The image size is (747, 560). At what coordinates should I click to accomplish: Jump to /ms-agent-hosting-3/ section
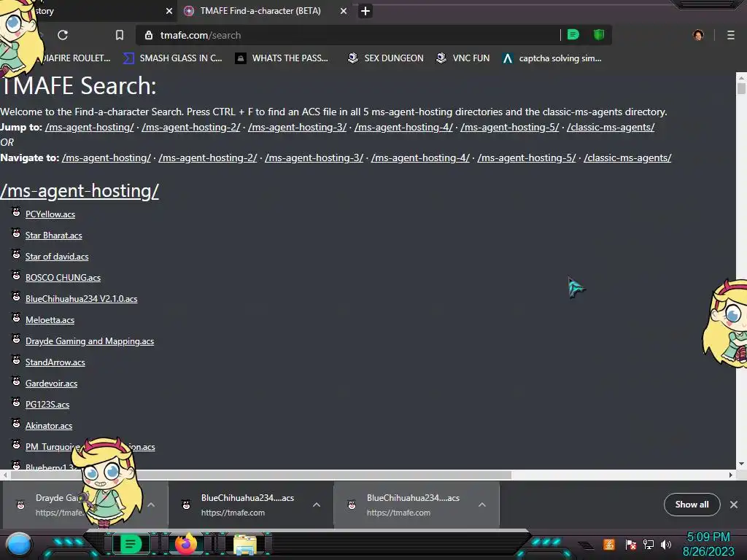pos(298,127)
